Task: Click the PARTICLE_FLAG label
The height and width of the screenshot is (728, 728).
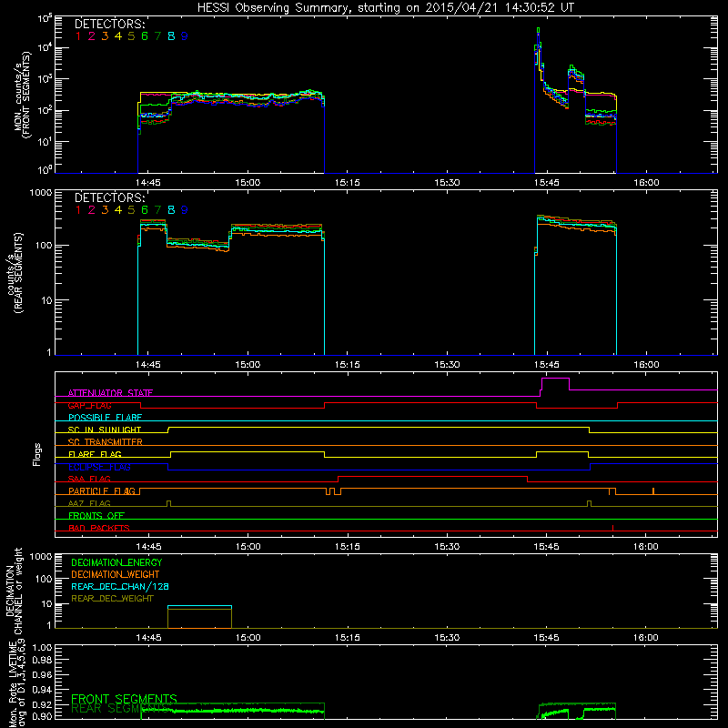Action: coord(102,490)
